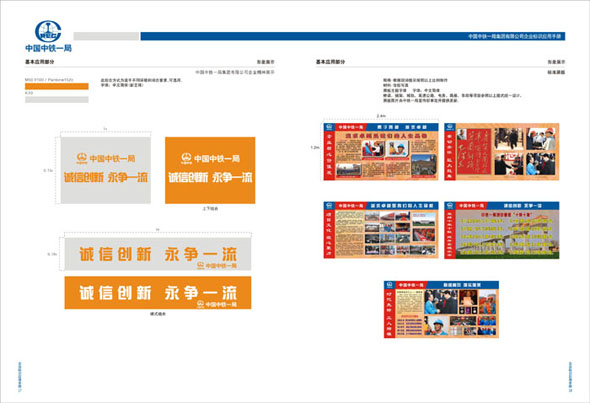Click the orange horizontal slogan banner

158,293
